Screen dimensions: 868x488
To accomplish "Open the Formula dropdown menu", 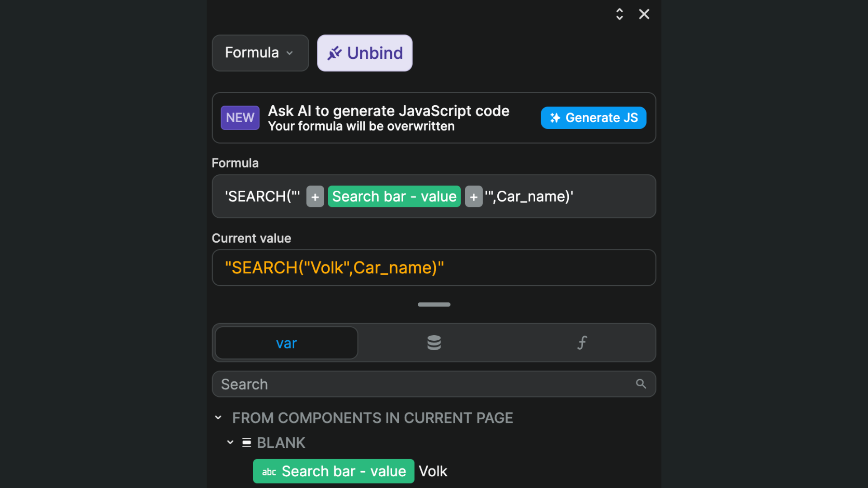I will coord(260,52).
